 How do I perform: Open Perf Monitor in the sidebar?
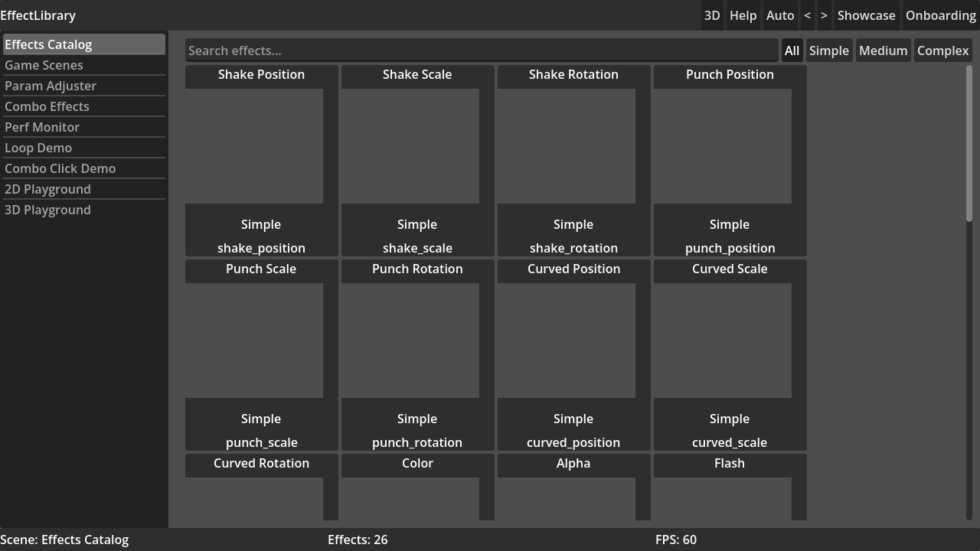coord(84,127)
